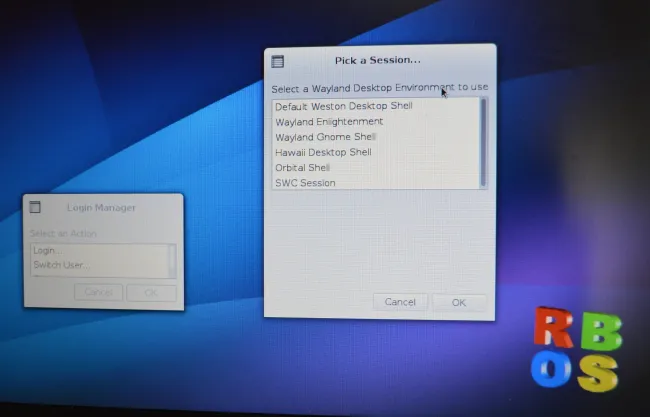Click the RBOS logo on the desktop
The height and width of the screenshot is (417, 650).
pyautogui.click(x=575, y=348)
